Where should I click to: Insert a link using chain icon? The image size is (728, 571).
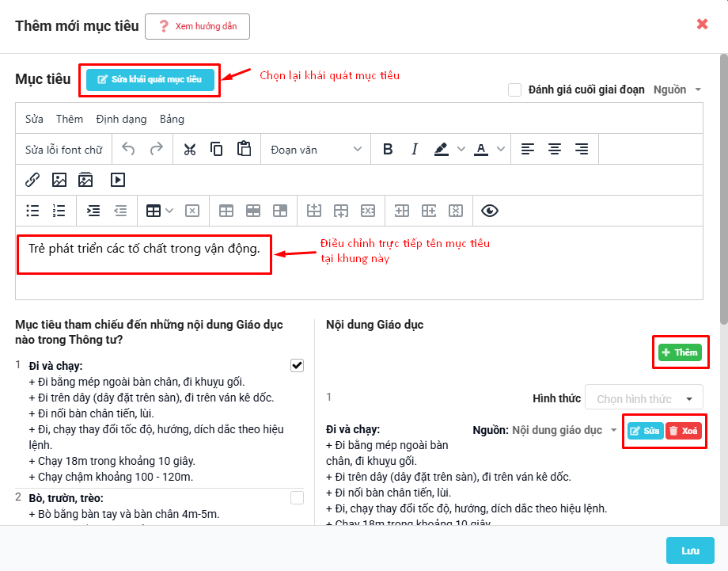click(x=32, y=180)
